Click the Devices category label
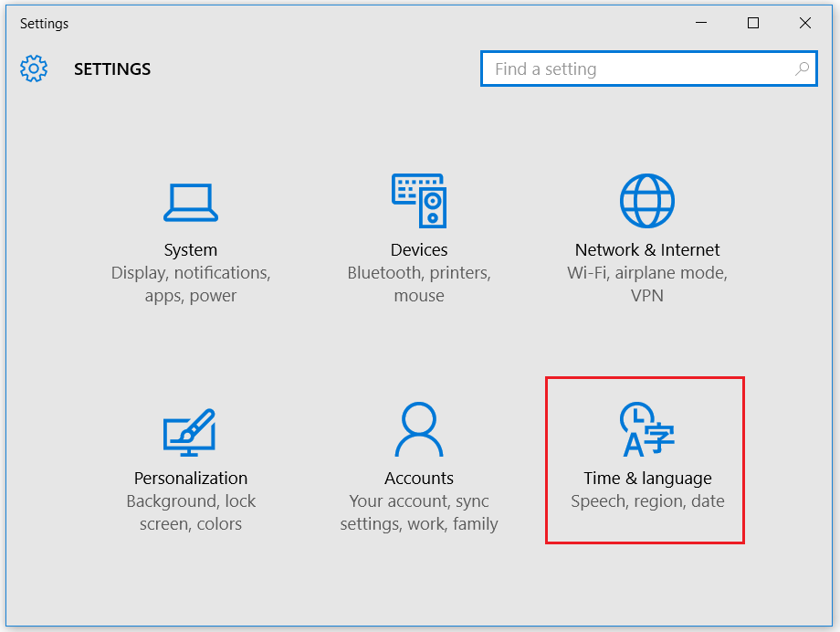The image size is (840, 632). click(419, 249)
